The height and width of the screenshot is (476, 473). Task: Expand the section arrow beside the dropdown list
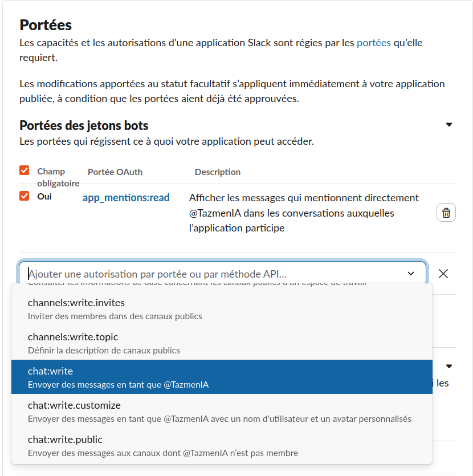449,367
